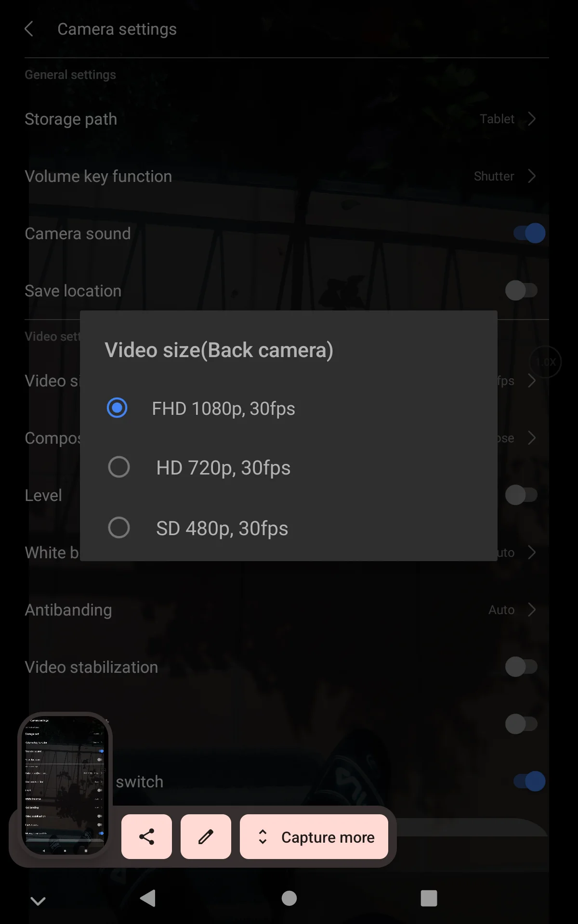Toggle the Level switch
This screenshot has height=924, width=578.
tap(521, 495)
